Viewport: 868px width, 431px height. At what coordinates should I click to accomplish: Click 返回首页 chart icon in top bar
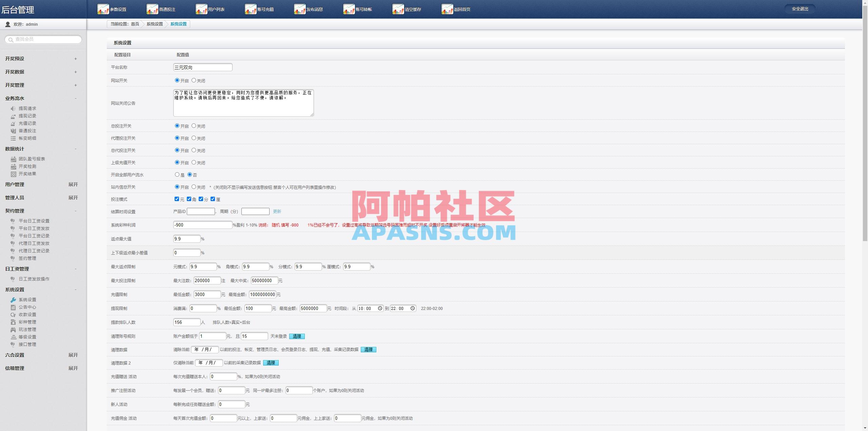447,9
